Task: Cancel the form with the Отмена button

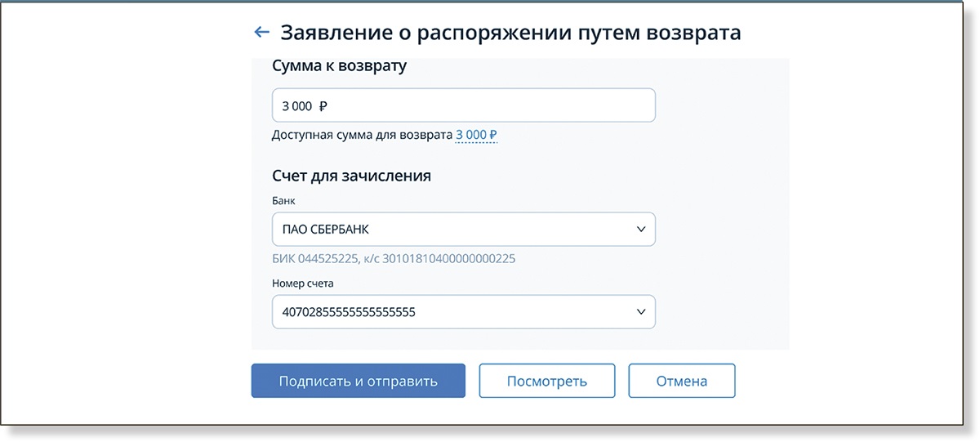Action: coord(681,381)
